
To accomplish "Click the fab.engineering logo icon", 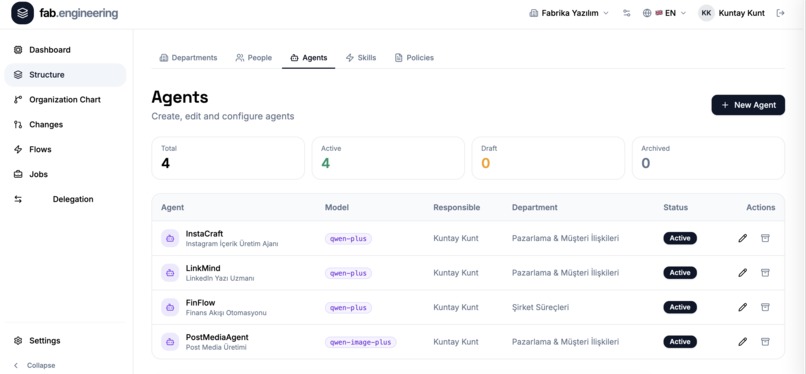I will (x=22, y=13).
